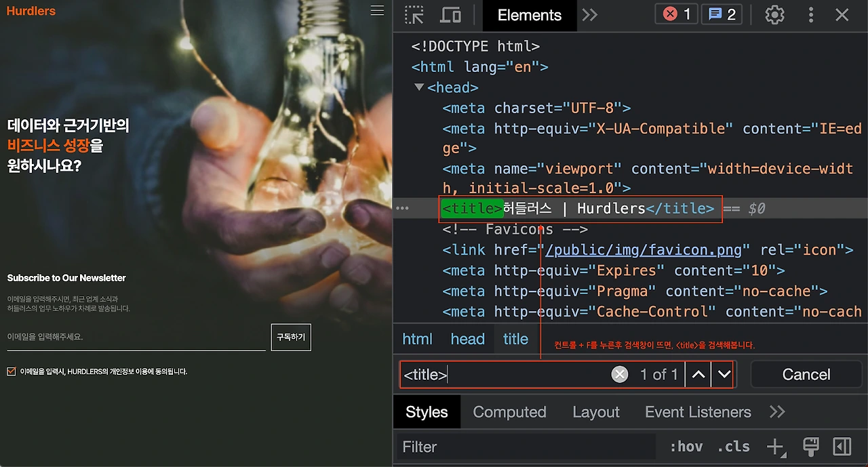Viewport: 868px width, 467px height.
Task: Show more DevTools tabs next to Elements
Action: coord(589,15)
